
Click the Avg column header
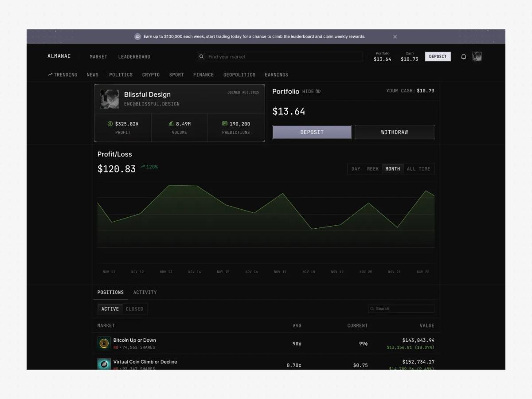click(x=297, y=325)
